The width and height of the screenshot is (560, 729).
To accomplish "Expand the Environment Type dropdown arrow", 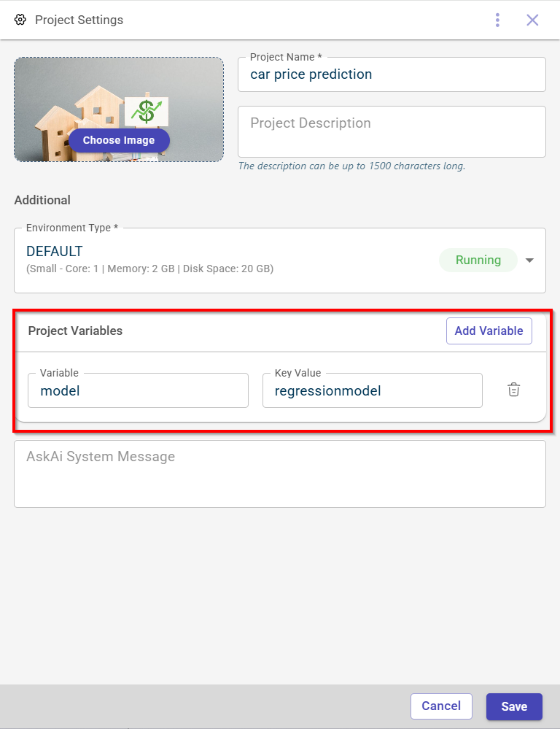I will pos(530,261).
